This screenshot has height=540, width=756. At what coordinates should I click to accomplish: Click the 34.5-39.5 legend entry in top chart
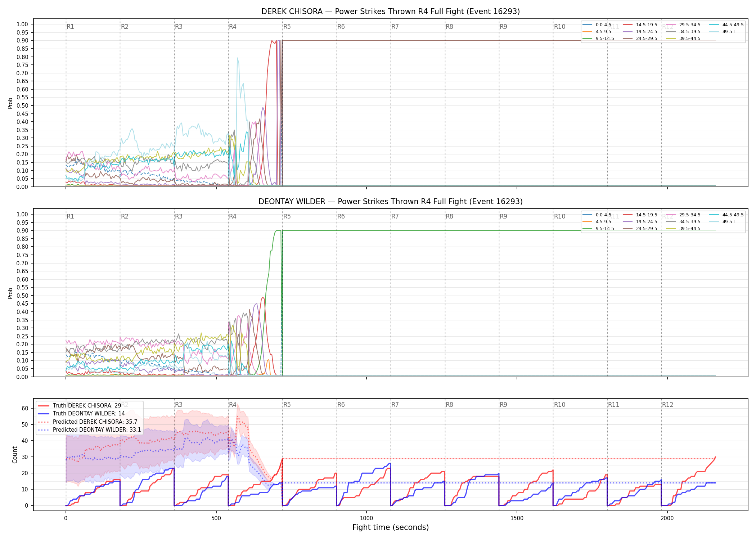coord(683,32)
